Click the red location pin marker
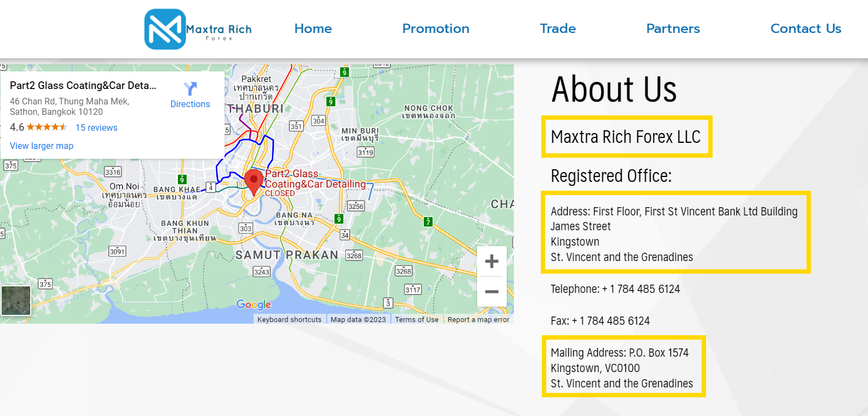This screenshot has height=416, width=868. tap(253, 182)
